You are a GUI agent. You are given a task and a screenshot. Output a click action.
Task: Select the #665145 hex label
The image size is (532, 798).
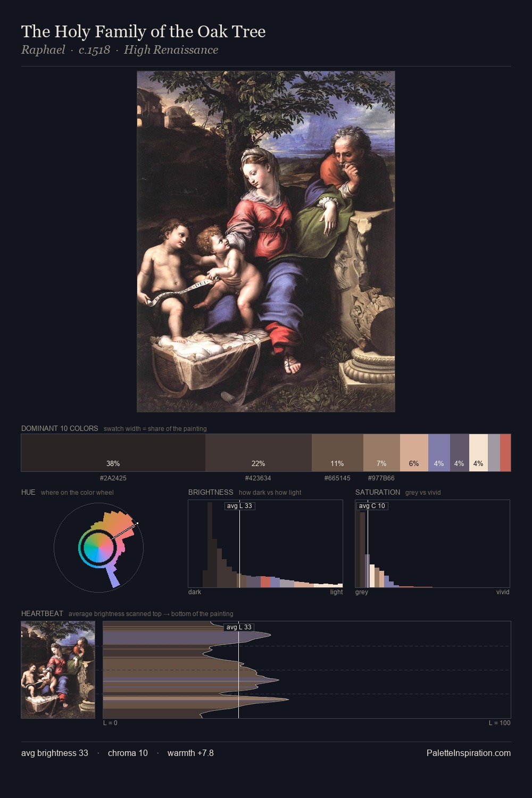tap(337, 478)
